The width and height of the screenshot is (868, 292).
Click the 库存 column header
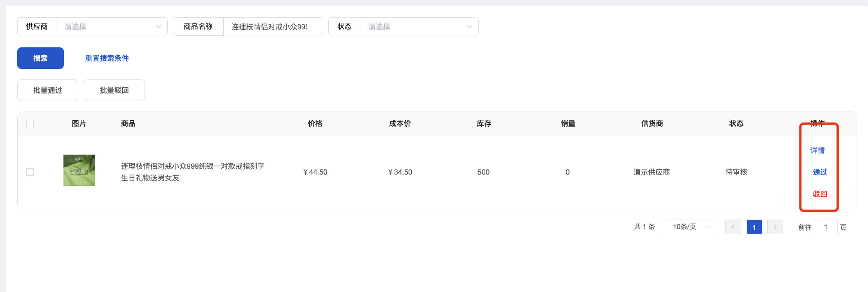pos(484,124)
